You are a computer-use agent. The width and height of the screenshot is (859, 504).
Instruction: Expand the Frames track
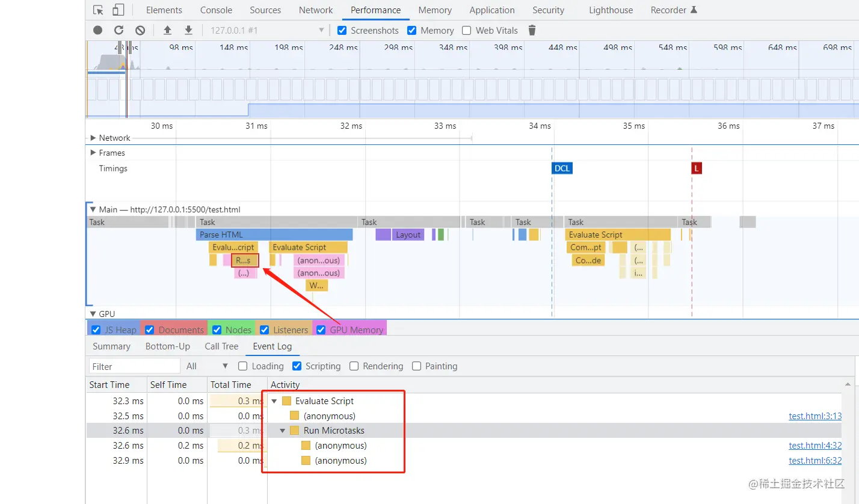point(93,153)
